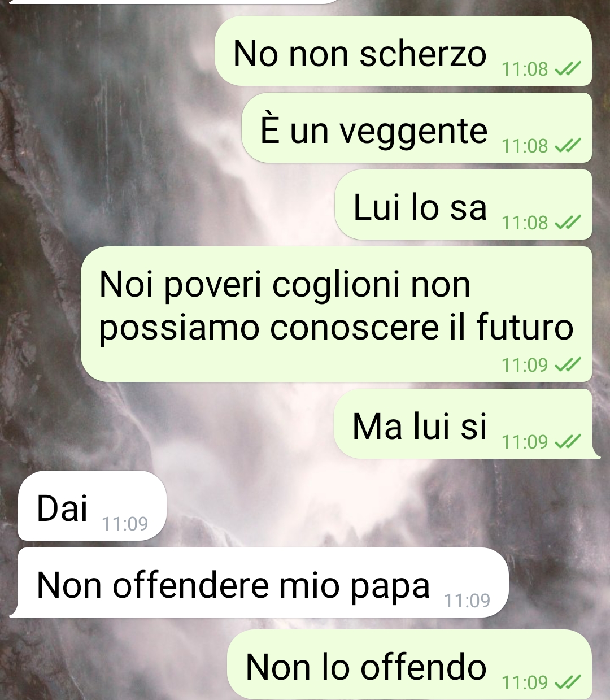
Task: Tap the 11:09 timestamp on the "Dai" message
Action: coord(125,524)
